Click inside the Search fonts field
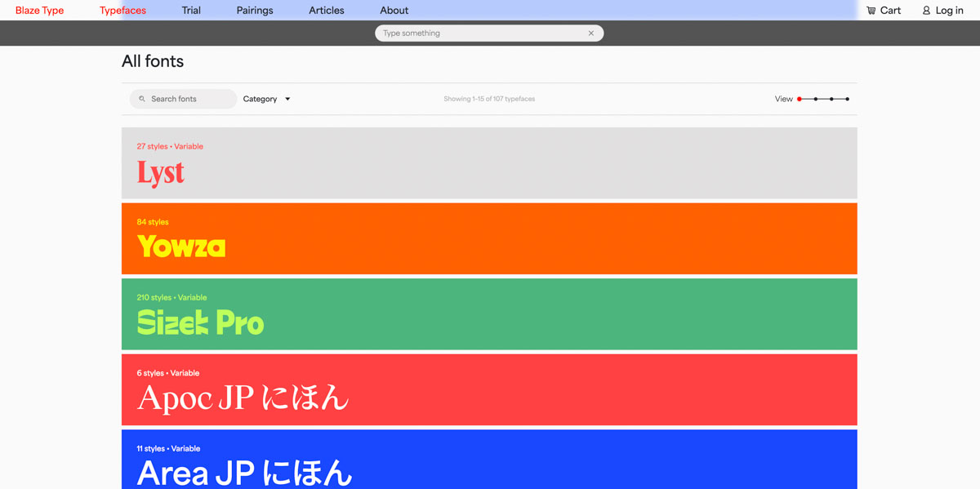This screenshot has height=489, width=980. (x=183, y=98)
